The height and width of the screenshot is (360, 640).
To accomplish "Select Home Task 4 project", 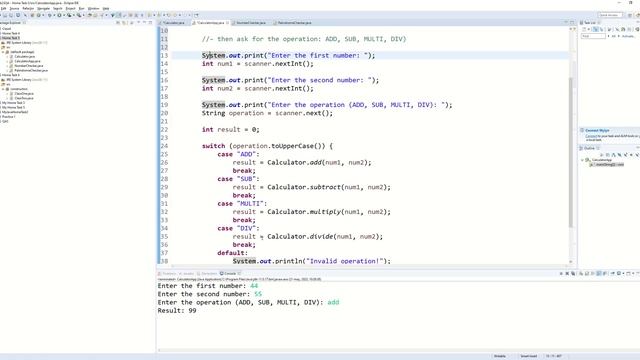I will [x=11, y=33].
